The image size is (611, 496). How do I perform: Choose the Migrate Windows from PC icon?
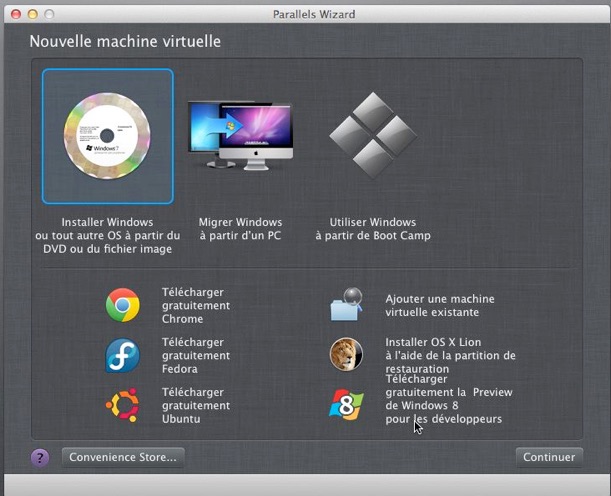(240, 136)
